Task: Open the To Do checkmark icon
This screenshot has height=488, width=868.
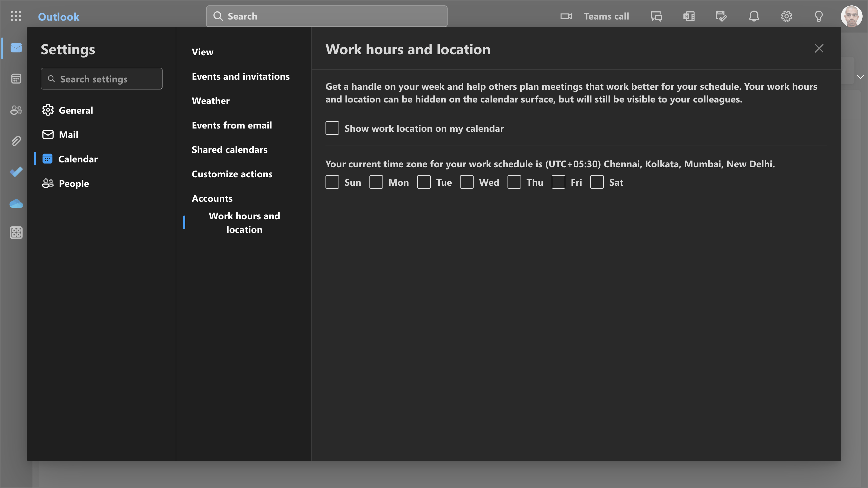Action: tap(16, 172)
